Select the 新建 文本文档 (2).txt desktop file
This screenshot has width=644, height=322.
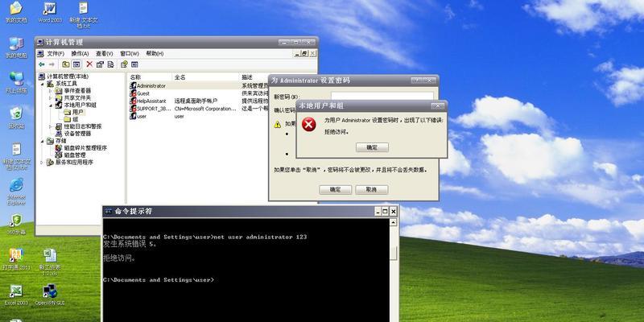click(x=16, y=156)
